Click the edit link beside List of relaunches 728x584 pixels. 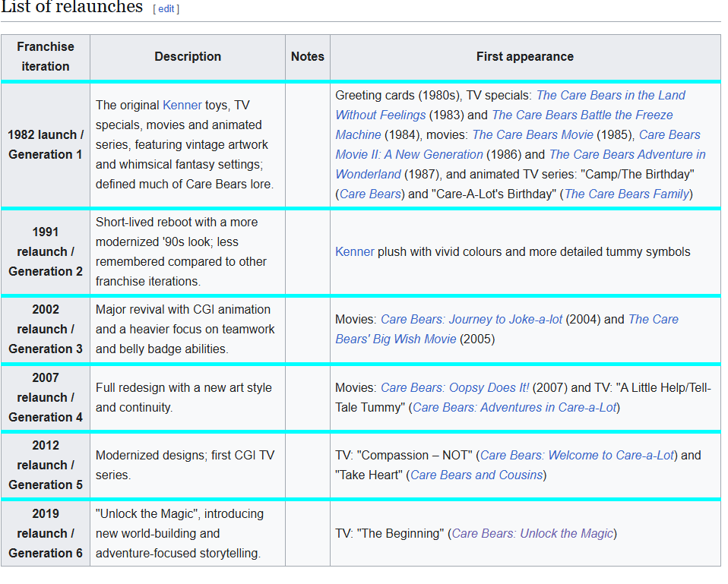166,9
